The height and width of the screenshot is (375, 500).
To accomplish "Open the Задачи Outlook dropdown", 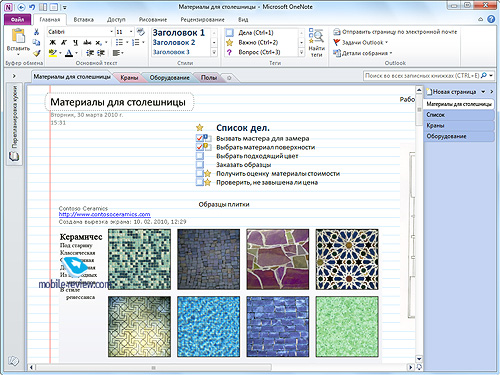I will pos(361,42).
